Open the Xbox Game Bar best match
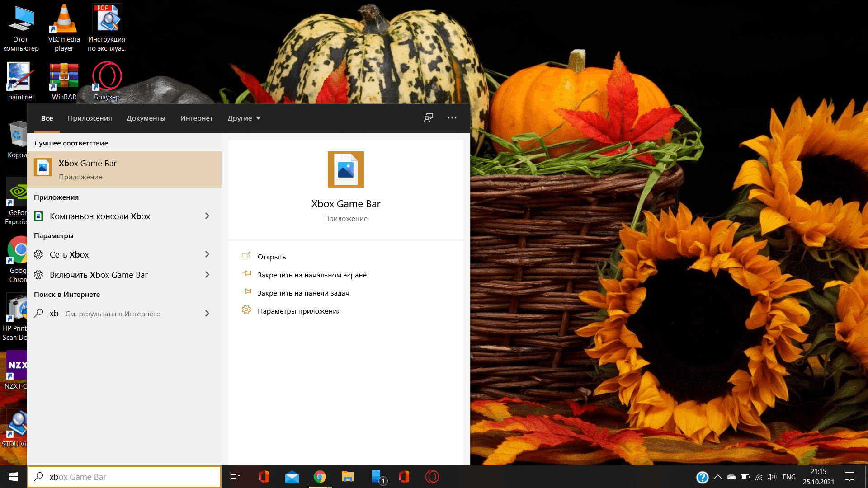Viewport: 868px width, 488px height. pyautogui.click(x=124, y=169)
